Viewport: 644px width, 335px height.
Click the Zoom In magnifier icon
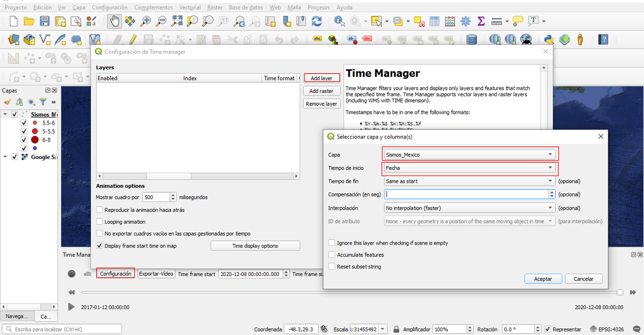coord(146,21)
